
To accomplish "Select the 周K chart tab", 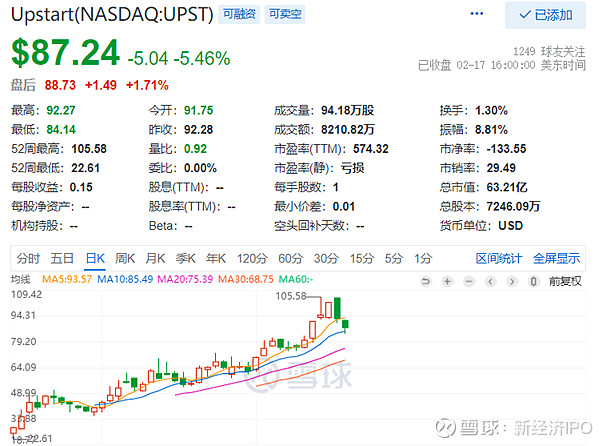I will coord(125,258).
